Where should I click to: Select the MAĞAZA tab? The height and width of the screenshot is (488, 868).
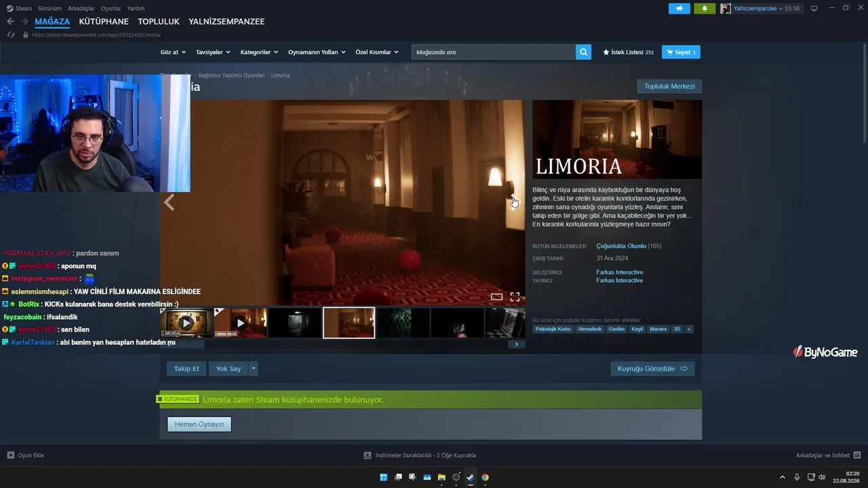(52, 22)
